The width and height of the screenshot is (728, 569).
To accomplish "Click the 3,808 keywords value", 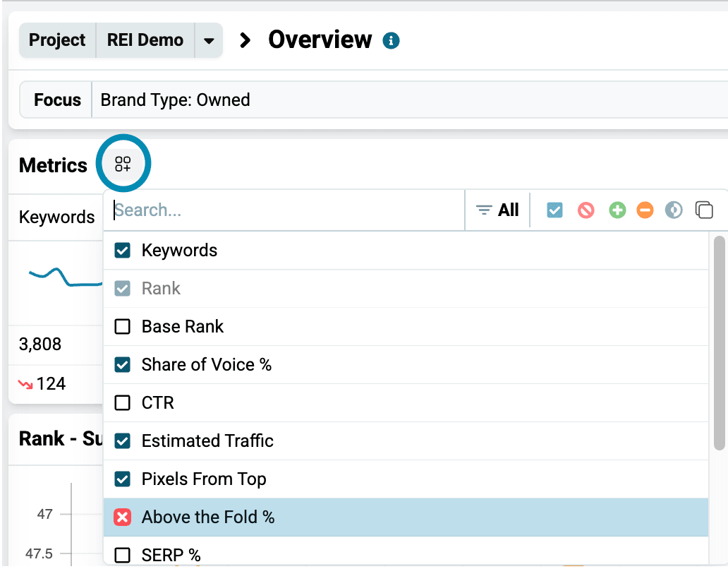I will [x=40, y=345].
